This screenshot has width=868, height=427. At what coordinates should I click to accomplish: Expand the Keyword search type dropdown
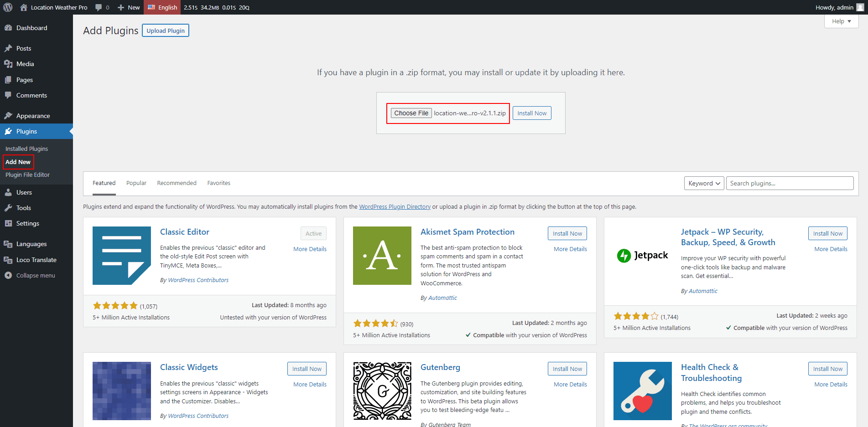pyautogui.click(x=704, y=183)
